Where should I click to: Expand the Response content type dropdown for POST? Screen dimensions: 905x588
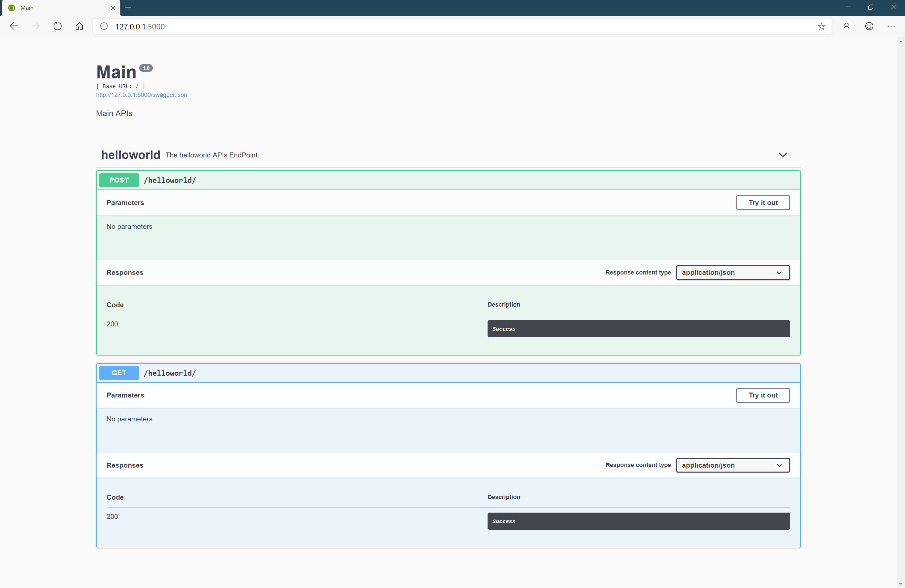pyautogui.click(x=732, y=272)
